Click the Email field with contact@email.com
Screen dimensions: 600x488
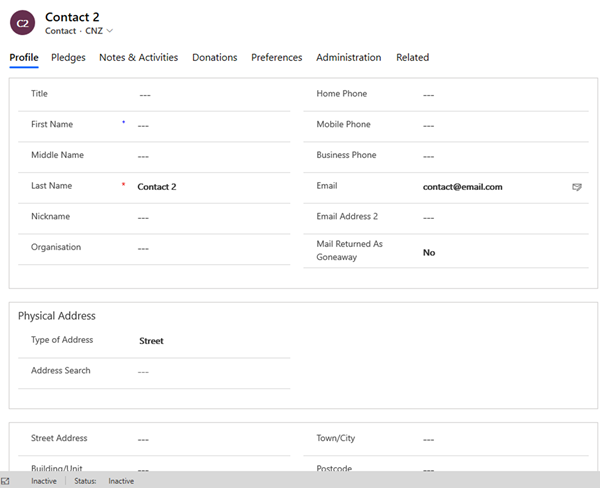pyautogui.click(x=490, y=187)
